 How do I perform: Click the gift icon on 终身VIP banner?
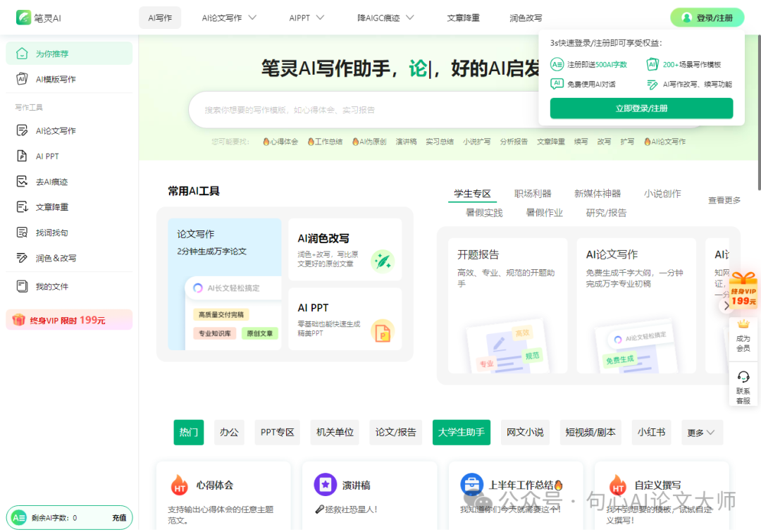(x=18, y=319)
